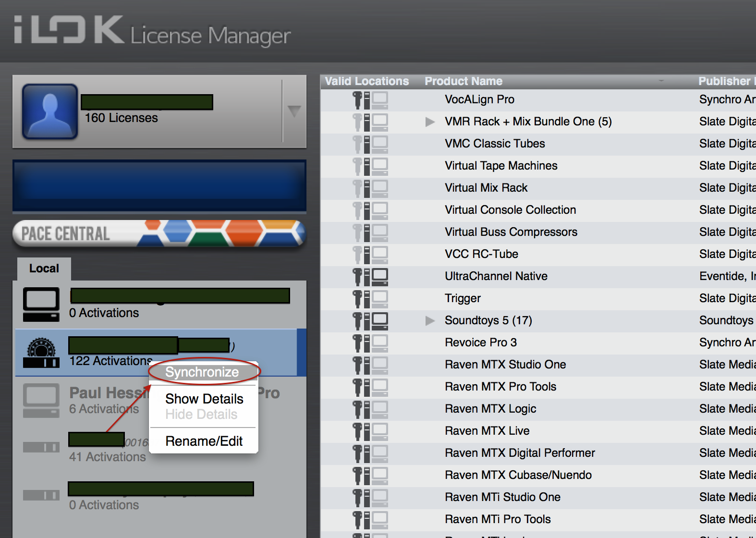Click valid locations icon for VMR Rack bundle

(370, 122)
